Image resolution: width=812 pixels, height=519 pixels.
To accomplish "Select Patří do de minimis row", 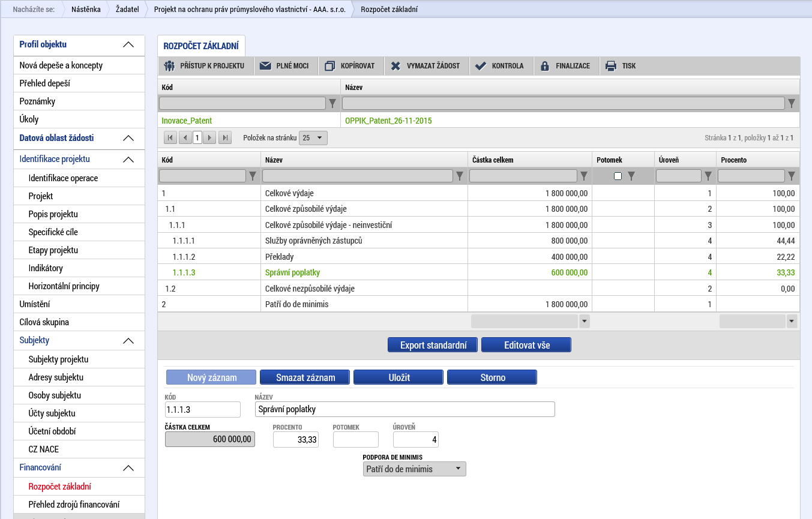I will point(478,304).
